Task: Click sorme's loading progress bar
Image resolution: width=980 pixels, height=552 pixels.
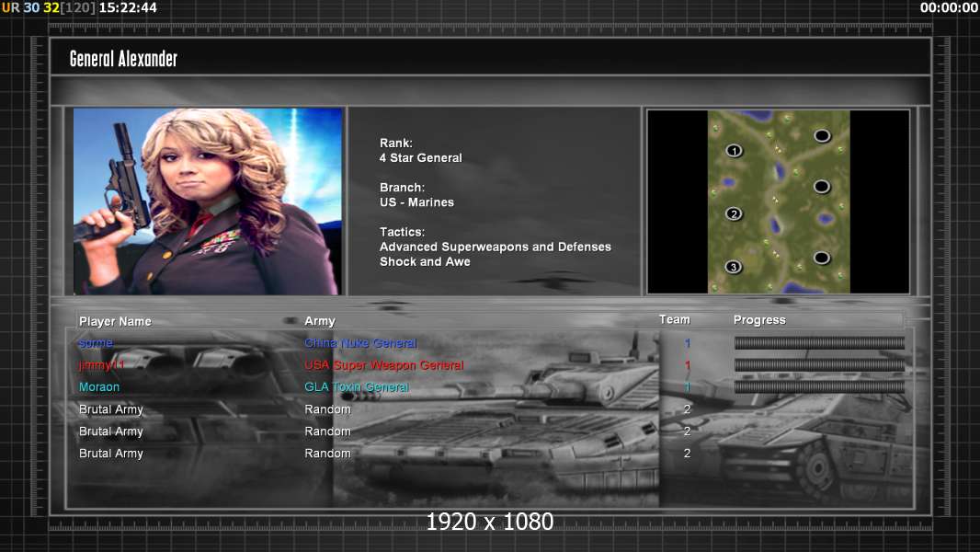Action: 819,342
